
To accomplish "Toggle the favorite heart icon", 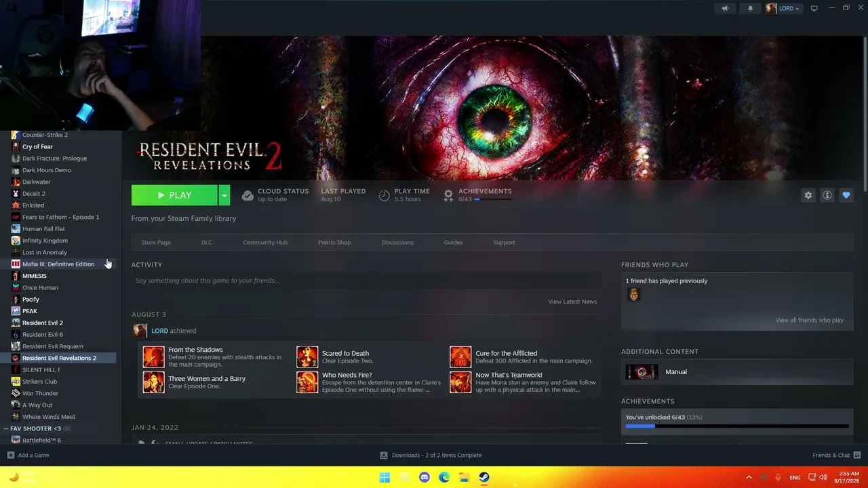I will (846, 195).
